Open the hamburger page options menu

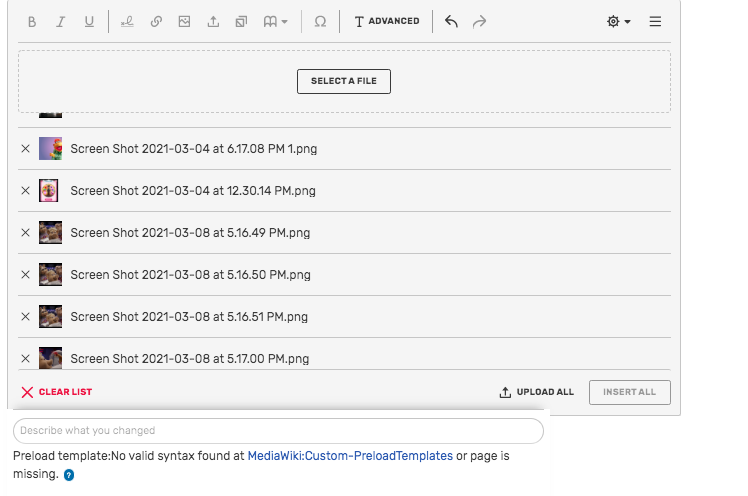[656, 21]
